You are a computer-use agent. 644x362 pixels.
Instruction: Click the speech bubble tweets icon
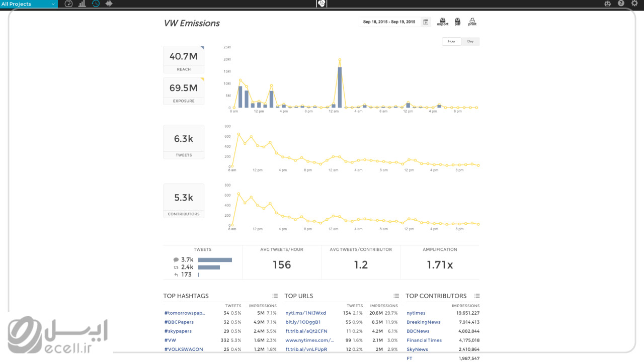pyautogui.click(x=176, y=260)
